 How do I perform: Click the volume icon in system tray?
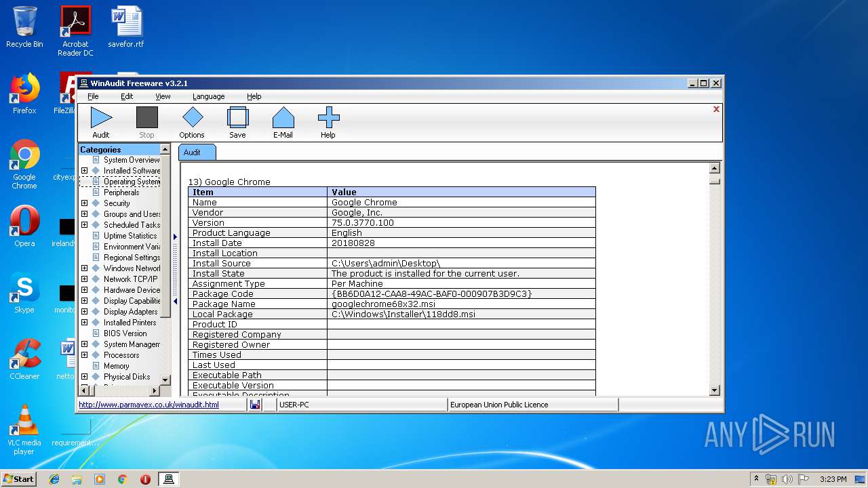coord(787,479)
